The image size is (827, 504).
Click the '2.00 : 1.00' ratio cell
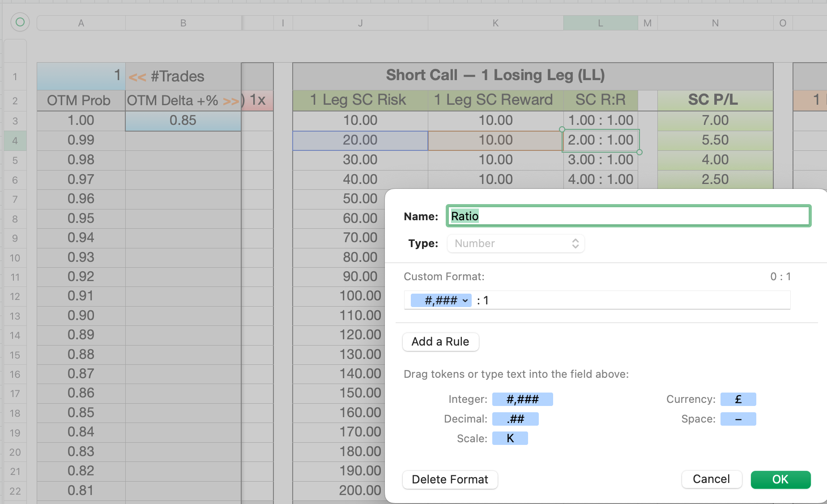[601, 141]
